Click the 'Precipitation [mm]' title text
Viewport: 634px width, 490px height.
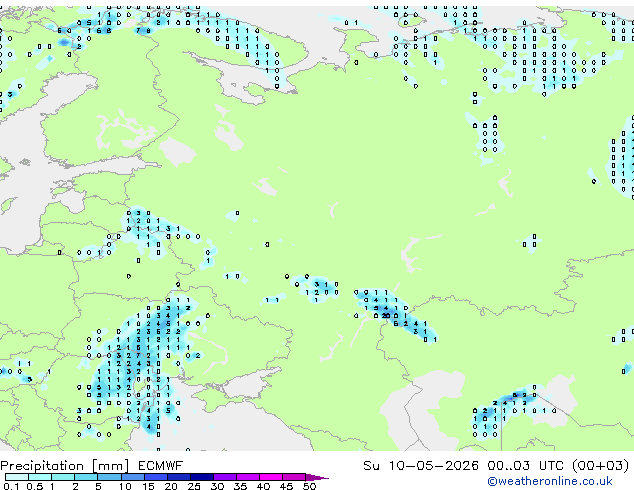point(65,466)
